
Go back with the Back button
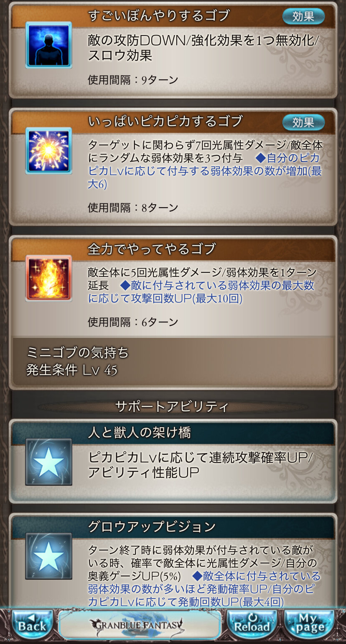32,623
